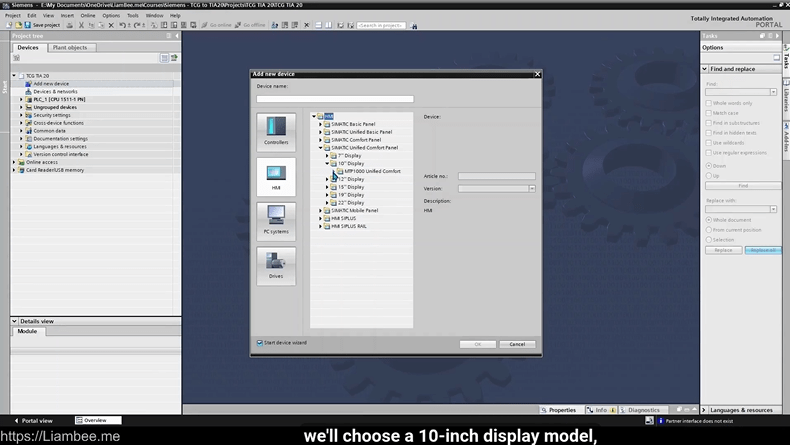790x445 pixels.
Task: Expand the 7" Display folder
Action: coord(327,156)
